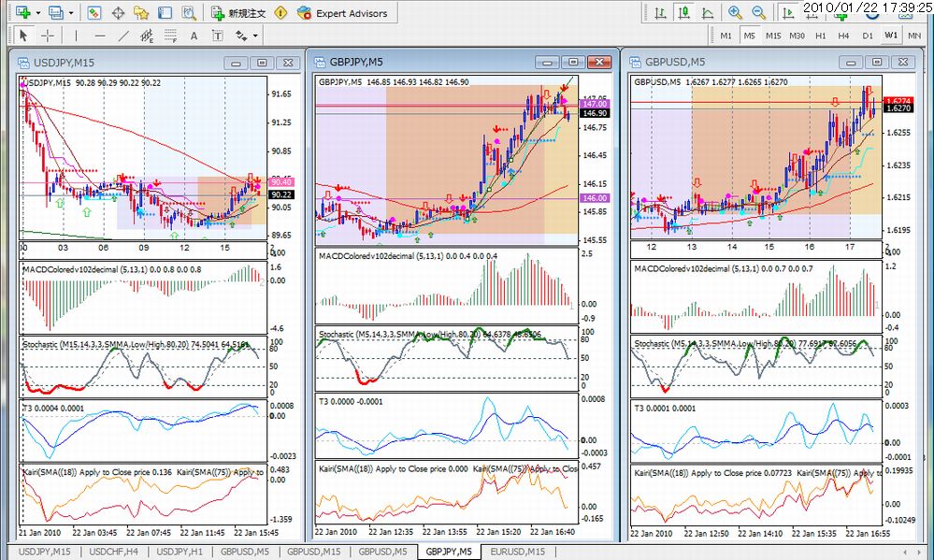Expand the New Chart dropdown arrow

pos(38,13)
